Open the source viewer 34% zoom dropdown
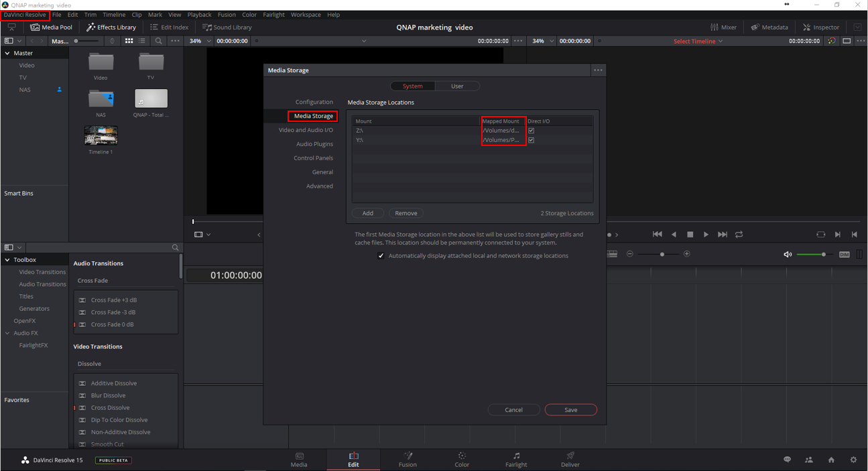The image size is (868, 471). [x=200, y=41]
